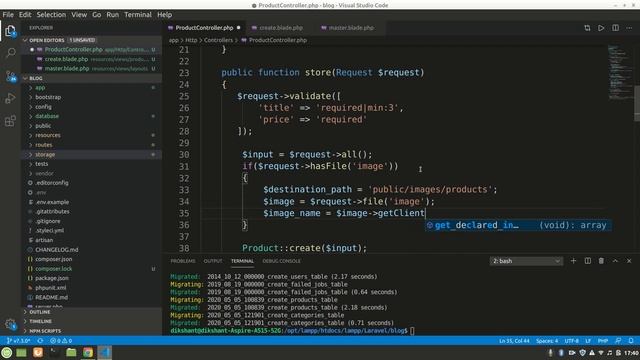Click 'Ln 35, Col 44' in status bar
640x360 pixels.
tap(514, 340)
